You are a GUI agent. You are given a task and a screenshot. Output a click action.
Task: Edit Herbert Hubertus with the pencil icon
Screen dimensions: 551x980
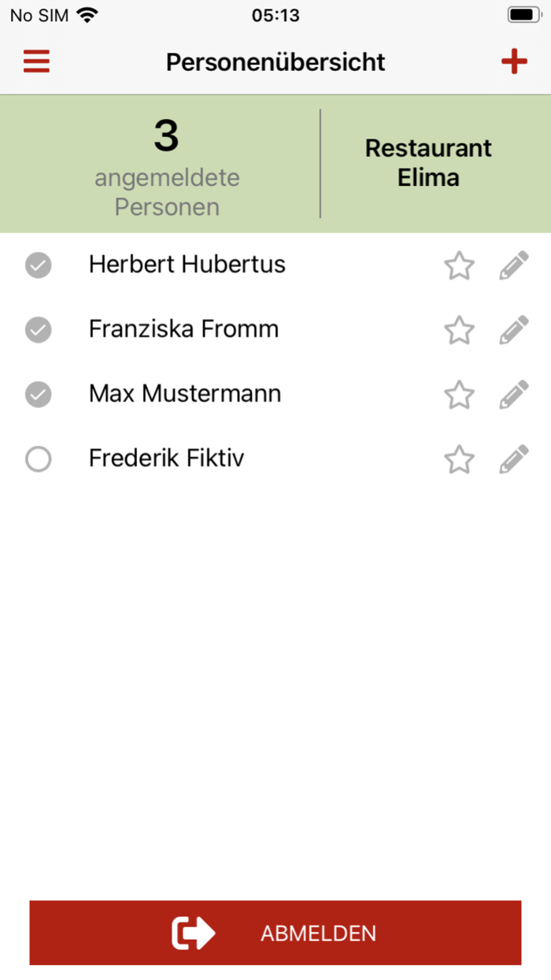[513, 265]
